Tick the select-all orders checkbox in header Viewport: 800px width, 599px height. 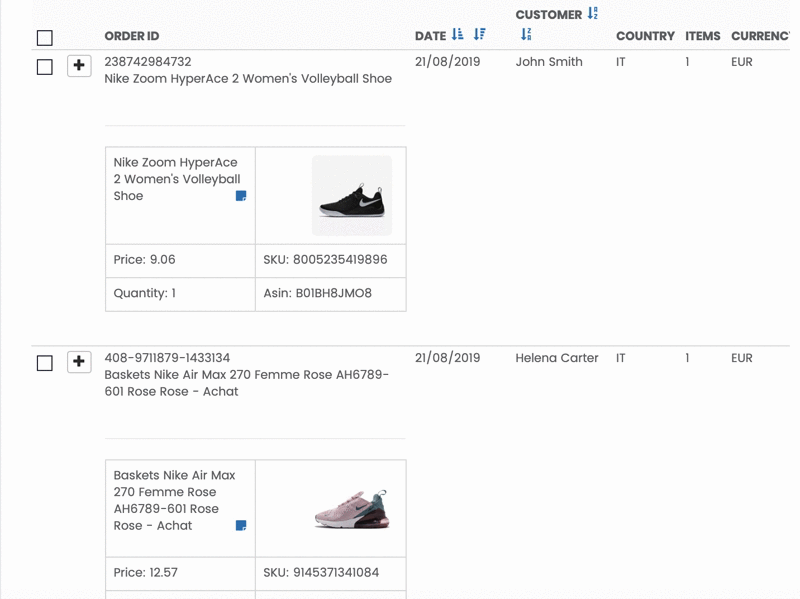[x=45, y=38]
